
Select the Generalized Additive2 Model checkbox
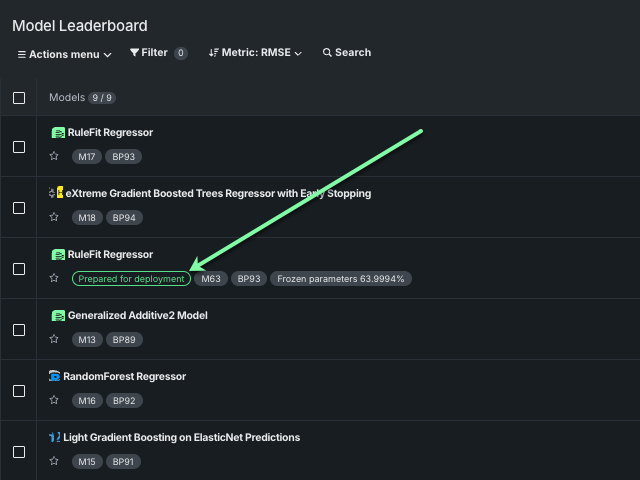(19, 330)
